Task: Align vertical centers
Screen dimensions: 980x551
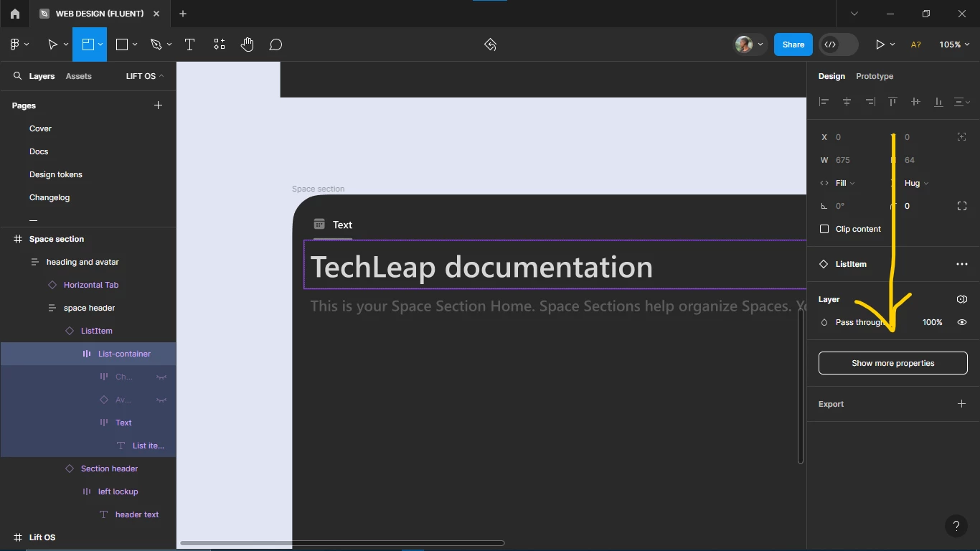Action: (915, 102)
